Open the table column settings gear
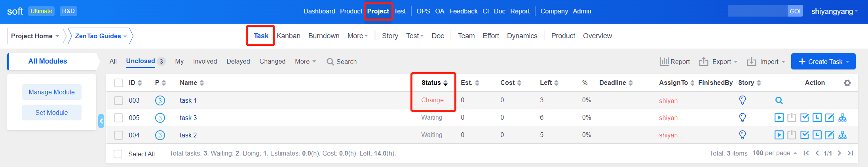The image size is (868, 167). [847, 83]
